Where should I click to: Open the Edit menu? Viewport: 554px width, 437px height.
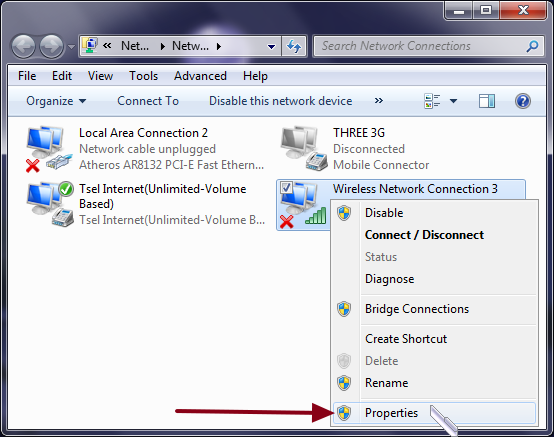click(x=62, y=76)
